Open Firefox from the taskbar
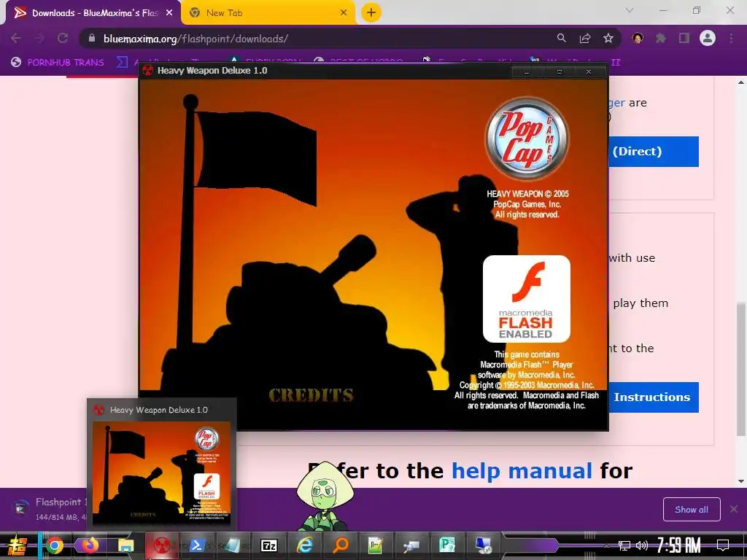This screenshot has height=560, width=747. point(90,545)
